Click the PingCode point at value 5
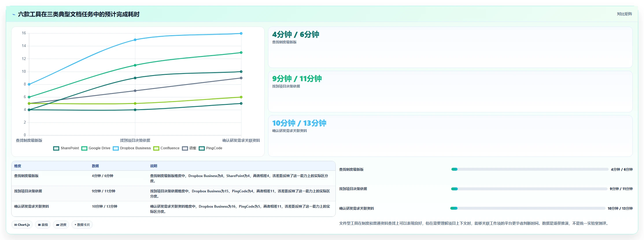This screenshot has height=240, width=644. pos(241,103)
